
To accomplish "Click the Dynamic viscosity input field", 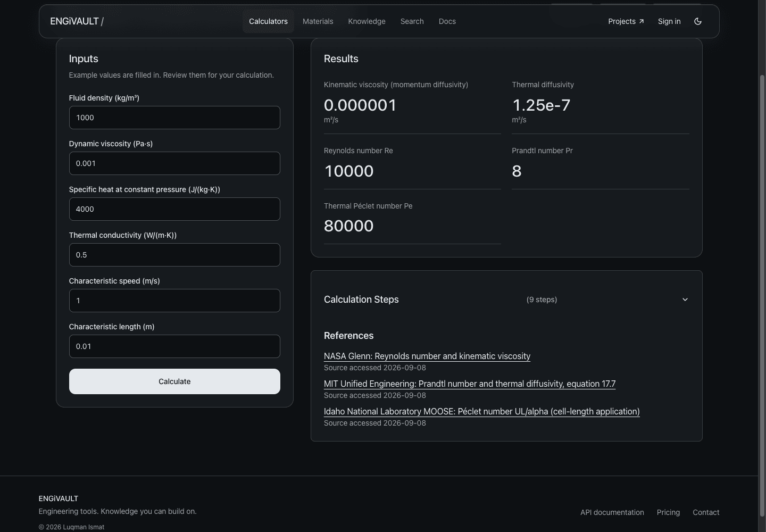I will tap(174, 163).
